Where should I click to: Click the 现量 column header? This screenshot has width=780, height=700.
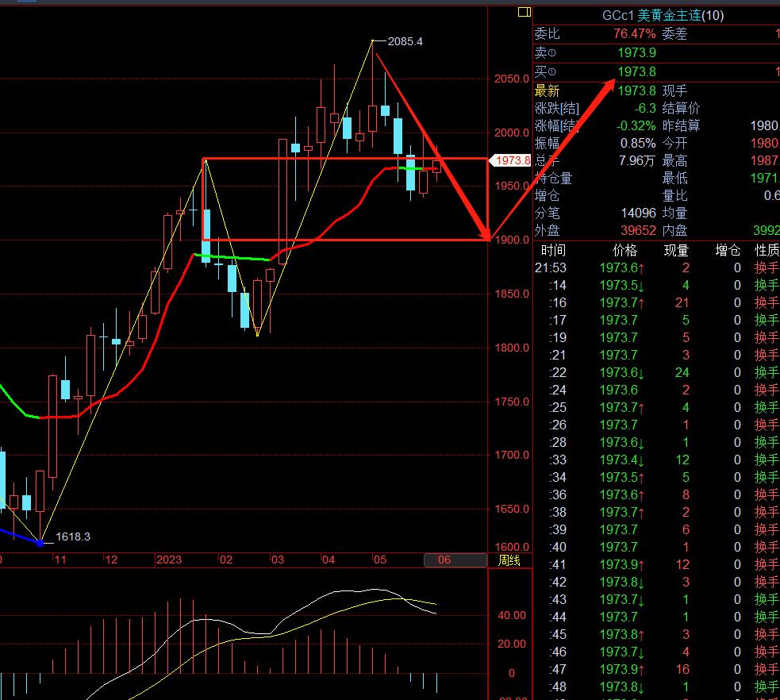tap(677, 250)
